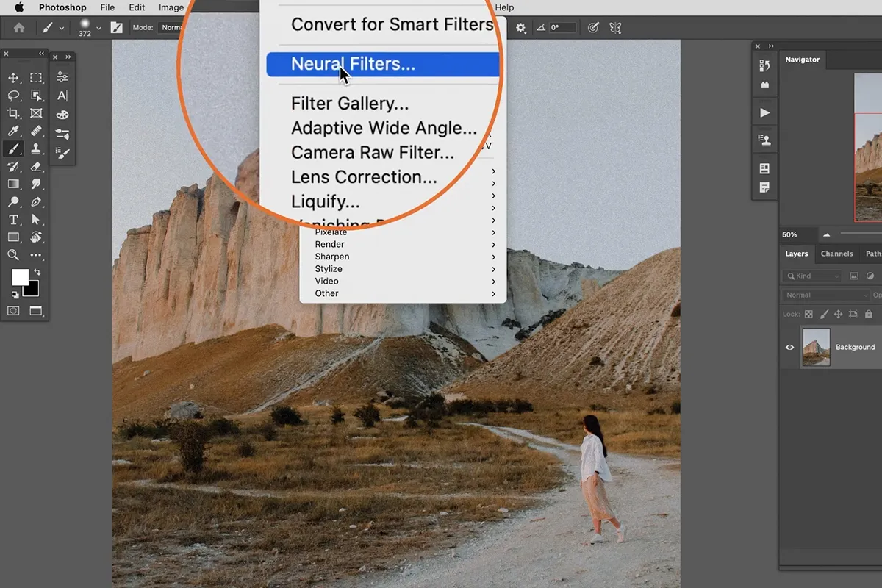Image resolution: width=882 pixels, height=588 pixels.
Task: Open the History panel icon
Action: [x=764, y=65]
